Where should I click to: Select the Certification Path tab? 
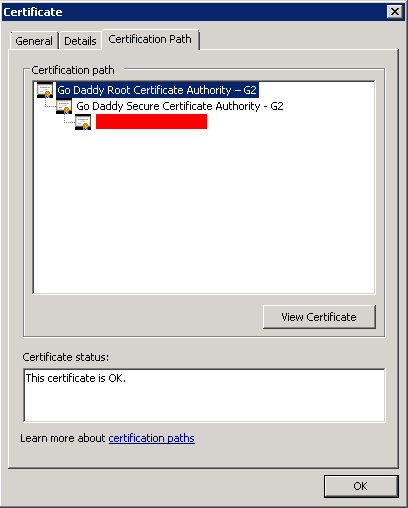pos(150,39)
